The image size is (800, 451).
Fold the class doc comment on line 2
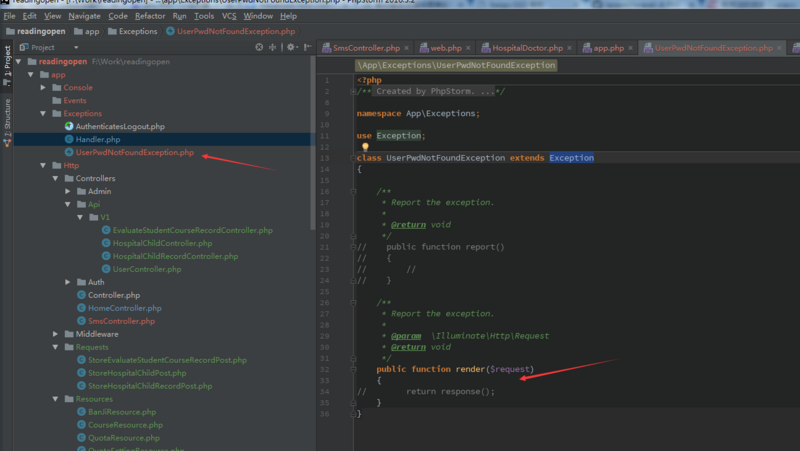coord(353,92)
